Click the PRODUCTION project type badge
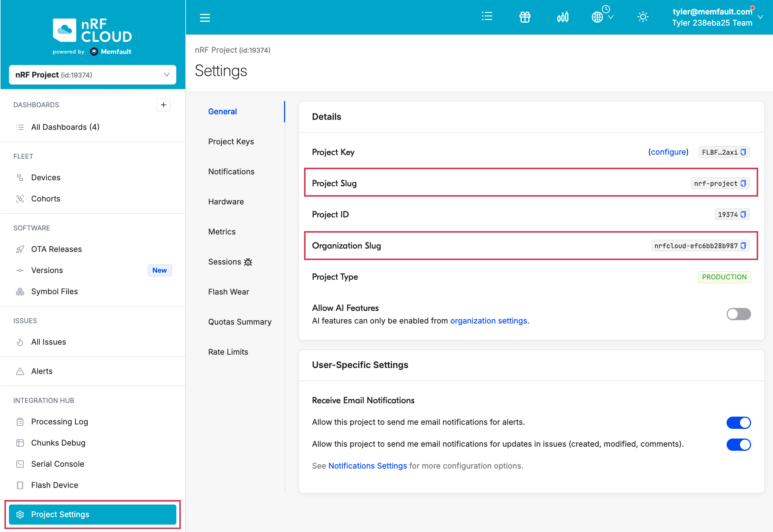 click(x=724, y=277)
